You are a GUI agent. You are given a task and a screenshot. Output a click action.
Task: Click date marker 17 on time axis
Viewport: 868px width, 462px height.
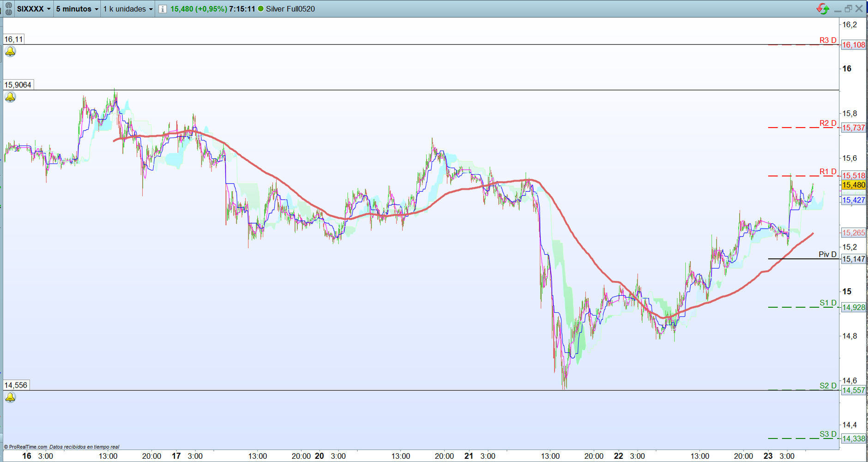(176, 456)
